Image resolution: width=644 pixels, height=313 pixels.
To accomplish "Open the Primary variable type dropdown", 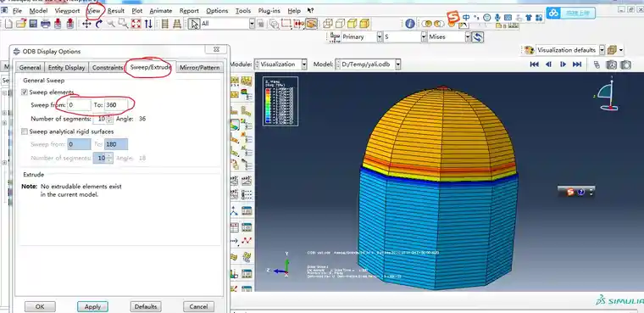I will click(380, 37).
